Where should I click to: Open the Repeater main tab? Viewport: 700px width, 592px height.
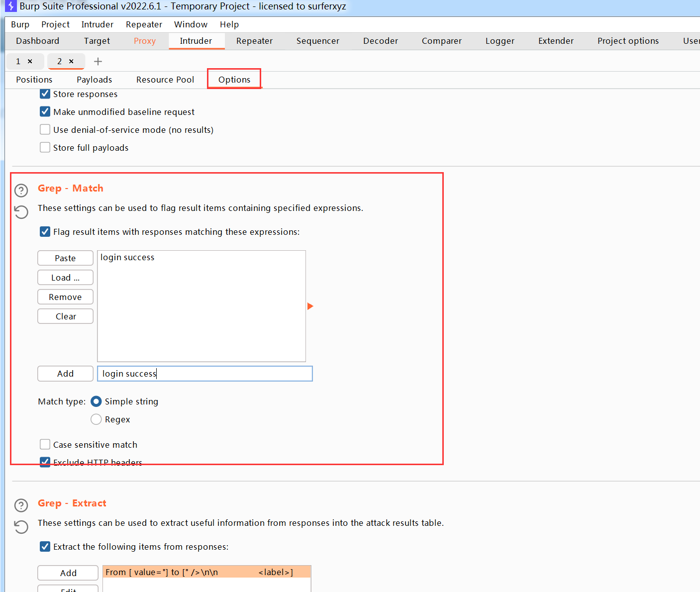(x=254, y=41)
